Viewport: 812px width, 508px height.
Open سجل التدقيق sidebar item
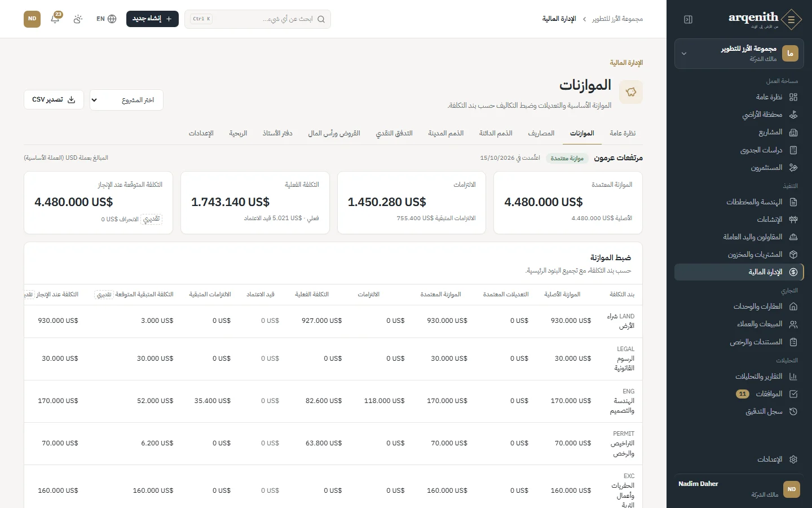click(x=739, y=411)
